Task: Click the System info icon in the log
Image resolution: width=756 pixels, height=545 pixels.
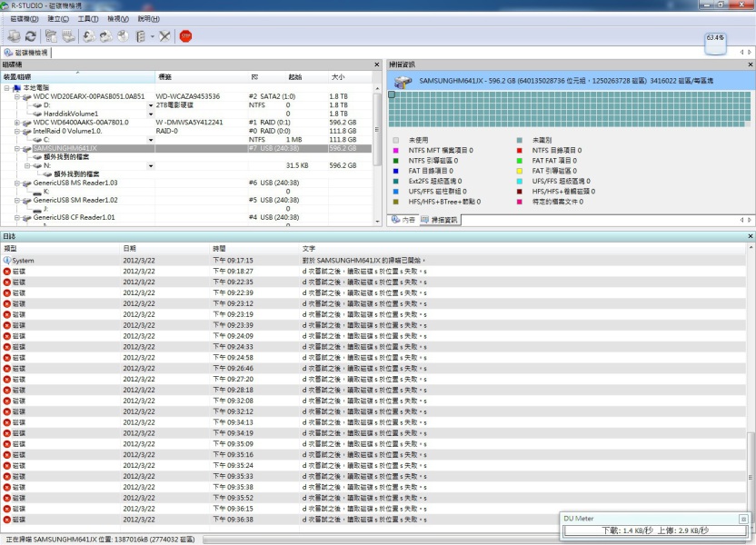Action: (x=6, y=260)
